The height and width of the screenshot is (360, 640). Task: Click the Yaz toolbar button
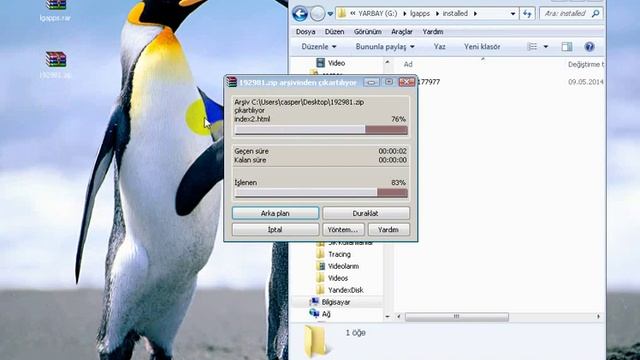pyautogui.click(x=440, y=47)
